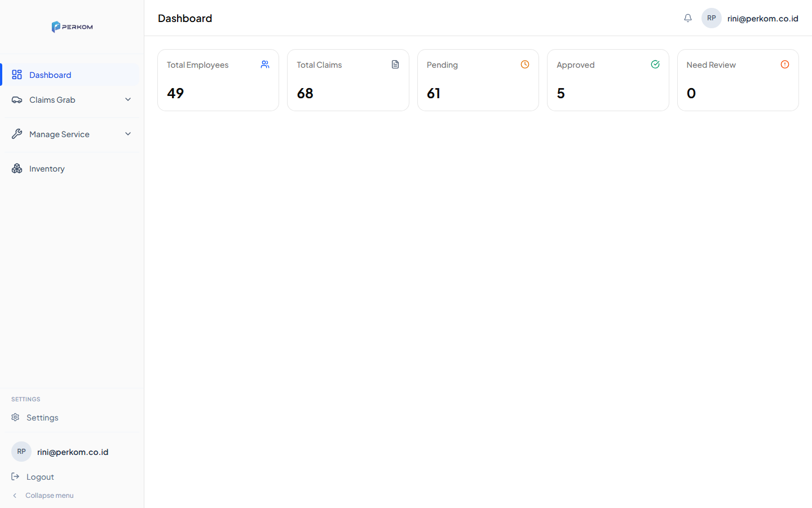
Task: Open the Manage Service menu label
Action: [59, 134]
